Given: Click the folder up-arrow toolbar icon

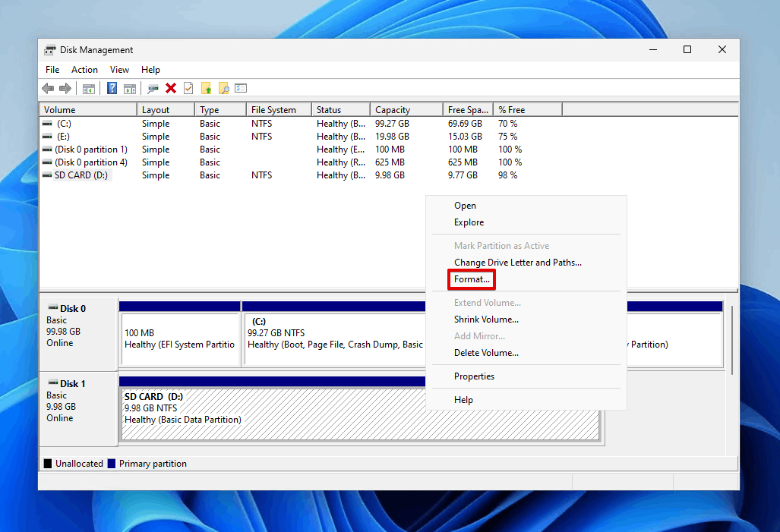Looking at the screenshot, I should pos(206,88).
